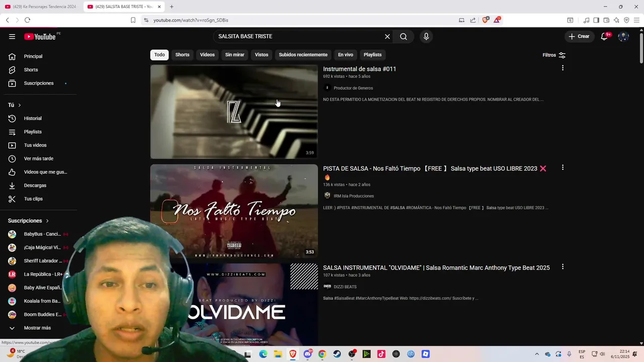Select the Playlists filter chip
Viewport: 644px width, 362px height.
(x=372, y=54)
